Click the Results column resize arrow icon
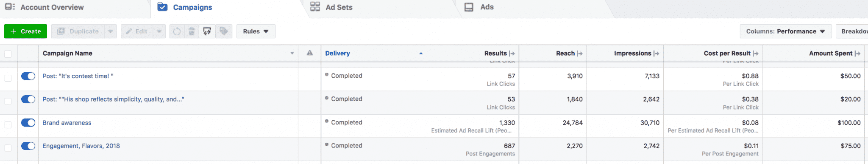Viewport: 868px width, 164px height. click(512, 54)
